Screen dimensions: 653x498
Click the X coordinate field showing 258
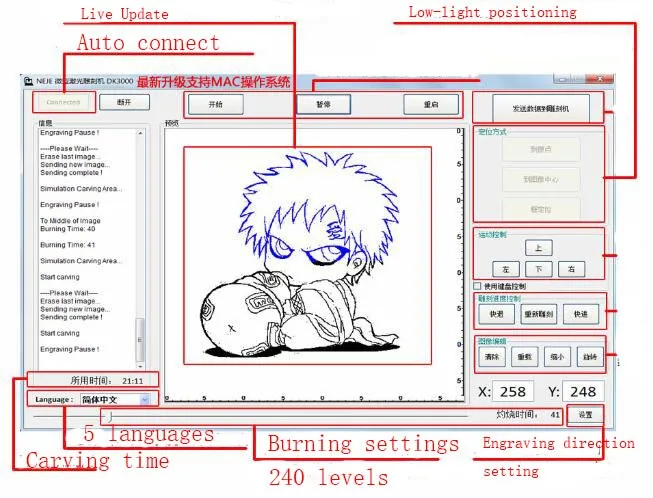(513, 392)
